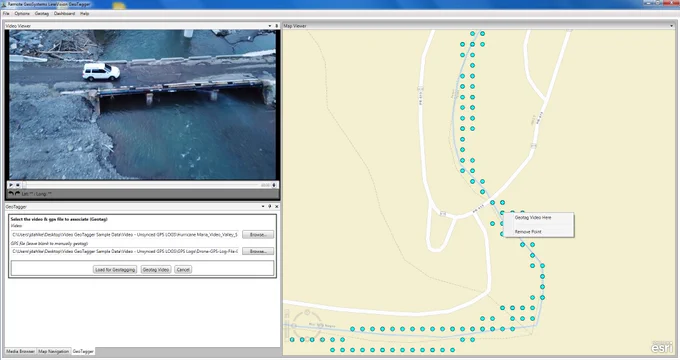Open the Options menu
This screenshot has height=360, width=680.
tap(22, 13)
